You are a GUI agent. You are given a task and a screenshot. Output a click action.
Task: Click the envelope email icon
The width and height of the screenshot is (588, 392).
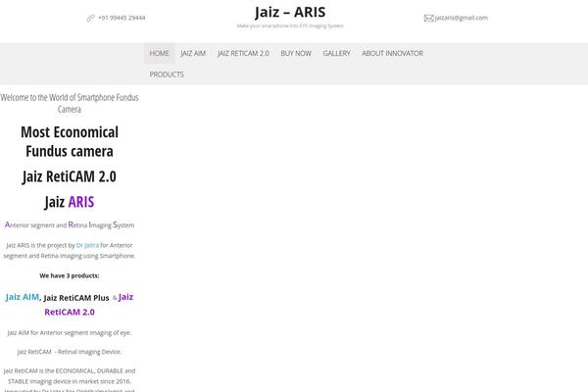(428, 18)
